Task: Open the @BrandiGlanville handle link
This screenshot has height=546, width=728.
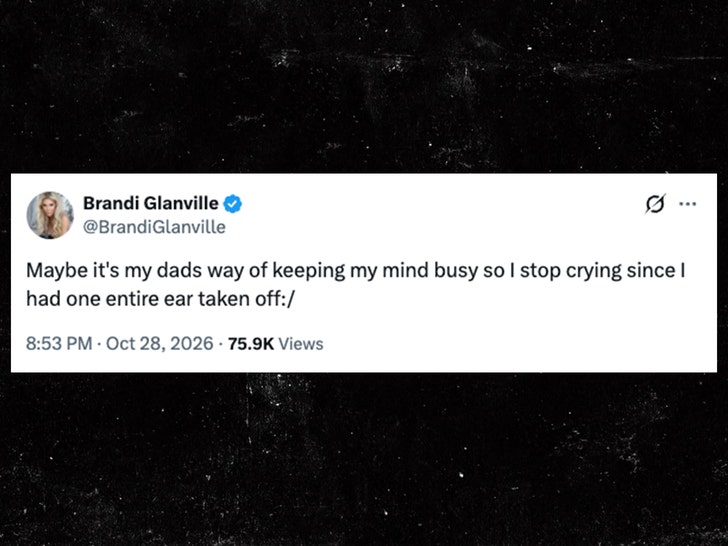Action: pyautogui.click(x=154, y=227)
